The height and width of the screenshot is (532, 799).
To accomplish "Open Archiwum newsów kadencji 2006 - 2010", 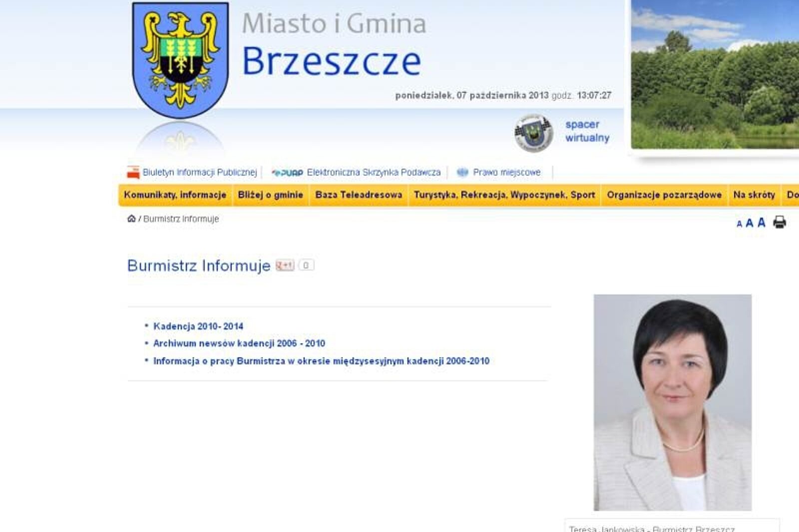I will click(x=239, y=343).
